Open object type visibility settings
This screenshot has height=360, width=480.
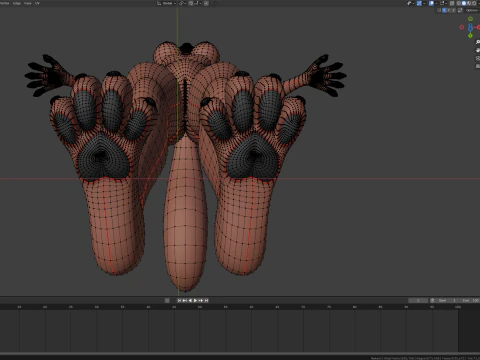point(411,3)
